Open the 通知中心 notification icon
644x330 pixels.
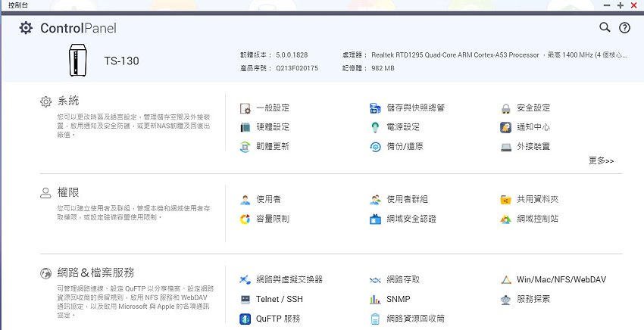(x=505, y=127)
